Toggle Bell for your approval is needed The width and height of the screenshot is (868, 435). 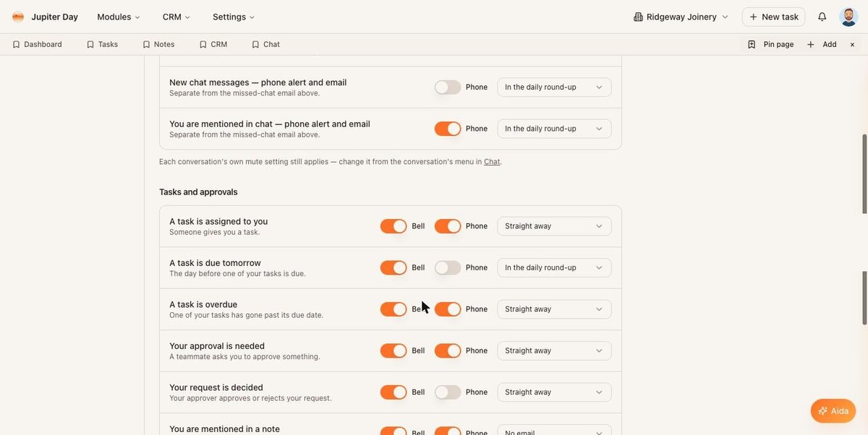[393, 350]
